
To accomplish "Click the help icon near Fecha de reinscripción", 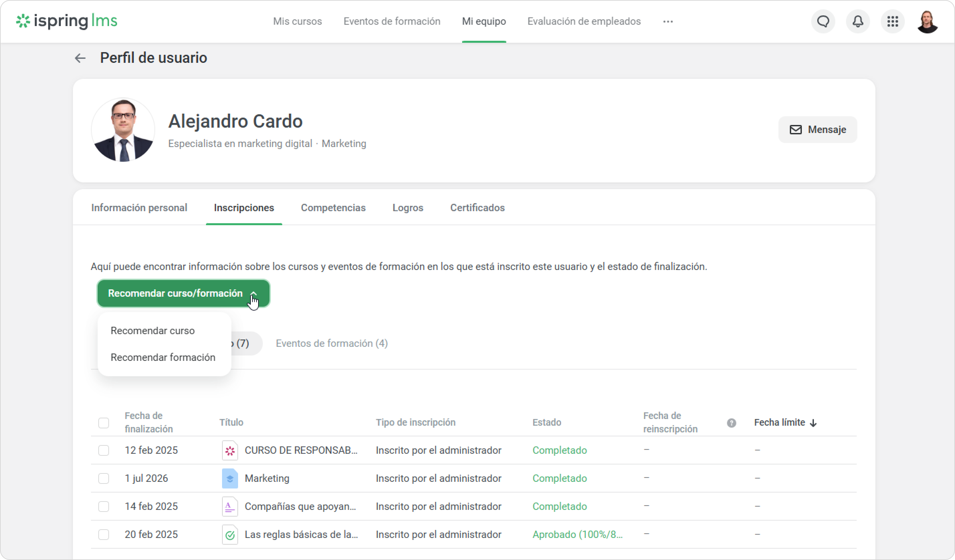I will click(731, 423).
